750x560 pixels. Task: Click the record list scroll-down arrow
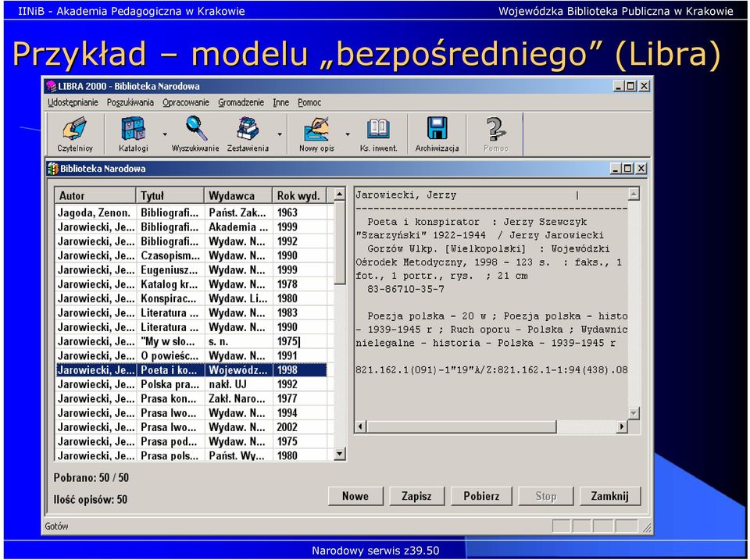340,453
